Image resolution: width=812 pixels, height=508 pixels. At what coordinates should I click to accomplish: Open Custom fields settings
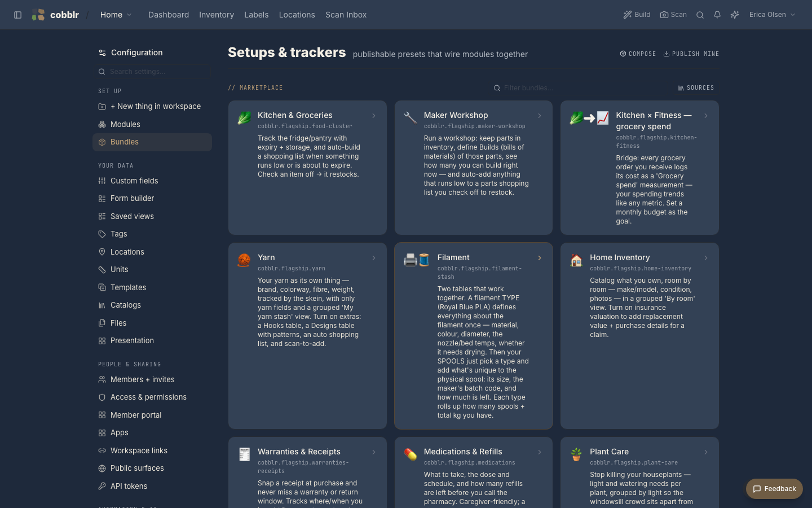tap(152, 181)
